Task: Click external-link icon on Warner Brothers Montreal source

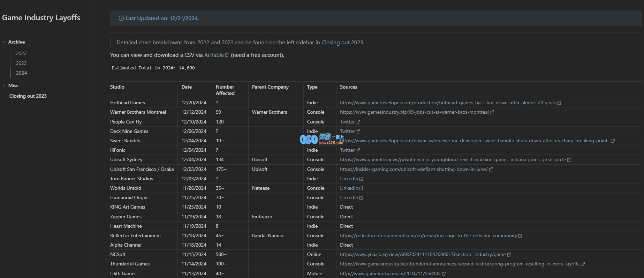Action: click(492, 112)
